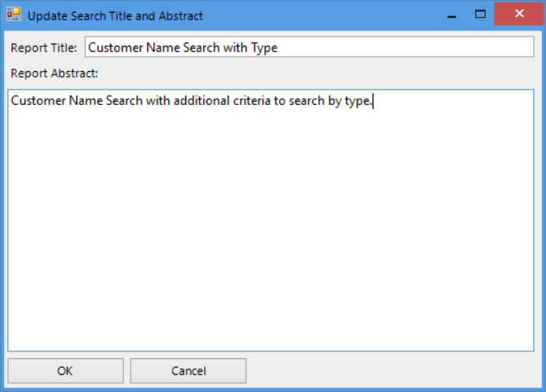This screenshot has height=392, width=546.
Task: Maximize the Update Search dialog window
Action: [480, 14]
